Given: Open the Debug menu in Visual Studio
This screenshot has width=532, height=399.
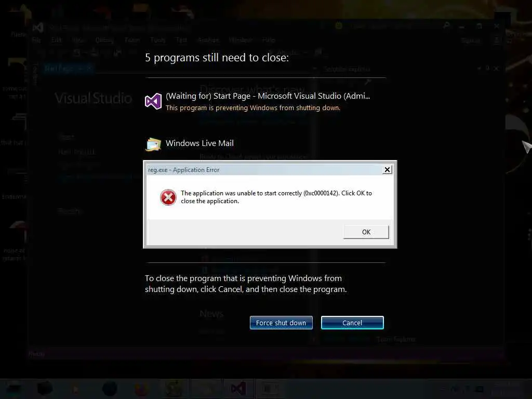Looking at the screenshot, I should [x=104, y=40].
